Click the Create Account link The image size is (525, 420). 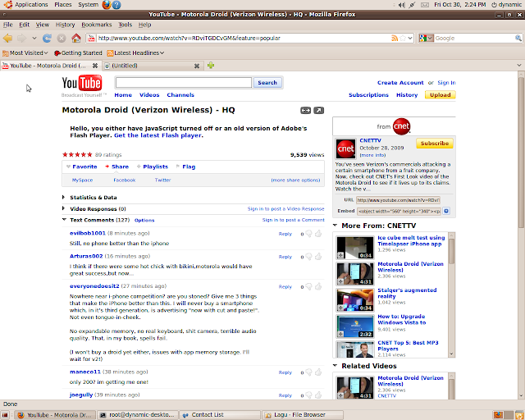(400, 82)
